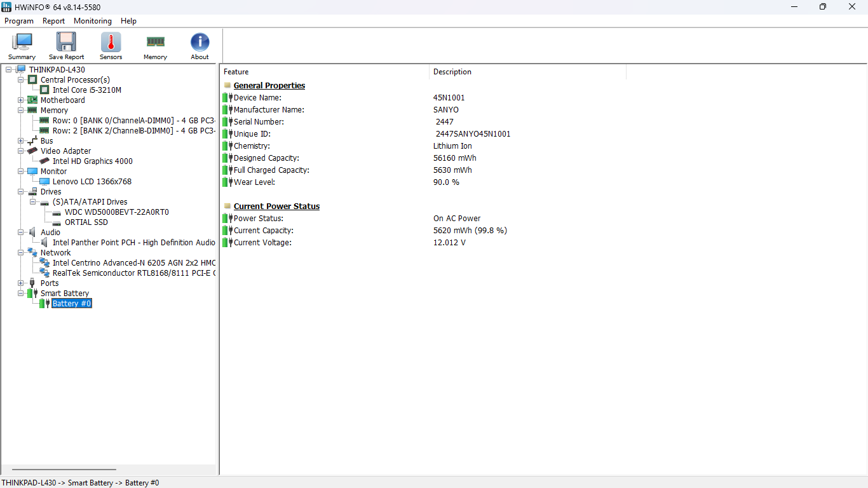
Task: Select memory Row: 0 BANK 0 entry
Action: (x=134, y=120)
